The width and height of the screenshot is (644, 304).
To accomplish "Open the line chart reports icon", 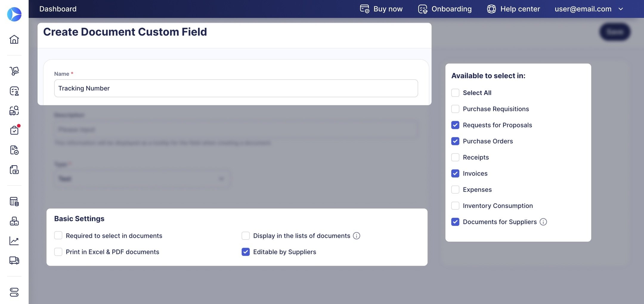I will pyautogui.click(x=14, y=241).
